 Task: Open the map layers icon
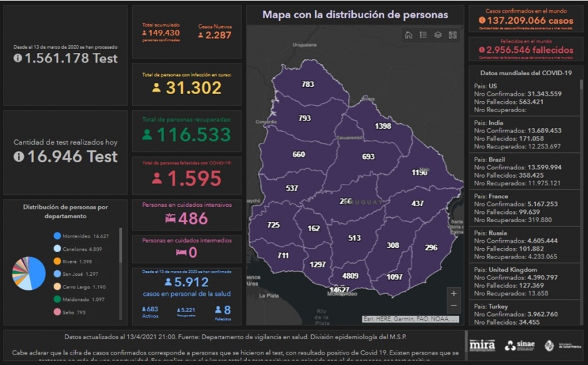click(x=438, y=36)
